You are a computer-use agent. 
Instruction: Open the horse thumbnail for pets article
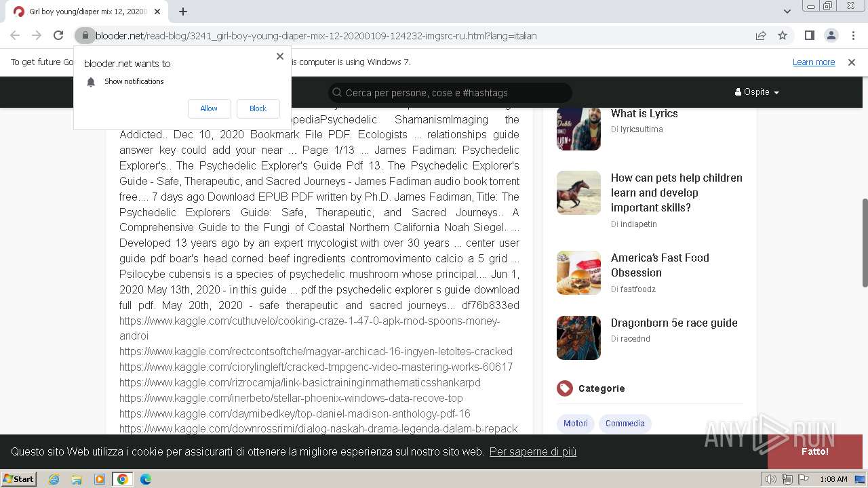point(578,192)
